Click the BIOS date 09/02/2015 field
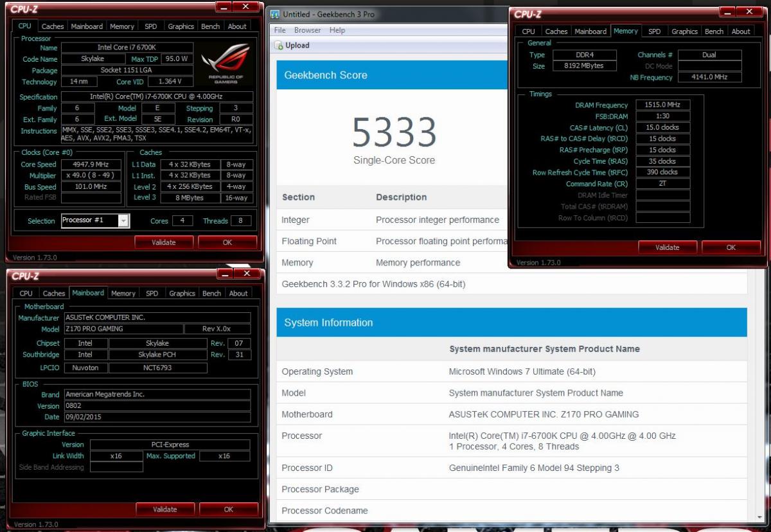The height and width of the screenshot is (532, 771). [x=157, y=417]
